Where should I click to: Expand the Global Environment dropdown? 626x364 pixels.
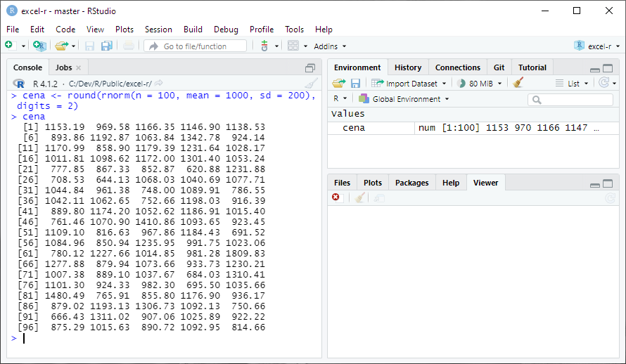click(404, 99)
